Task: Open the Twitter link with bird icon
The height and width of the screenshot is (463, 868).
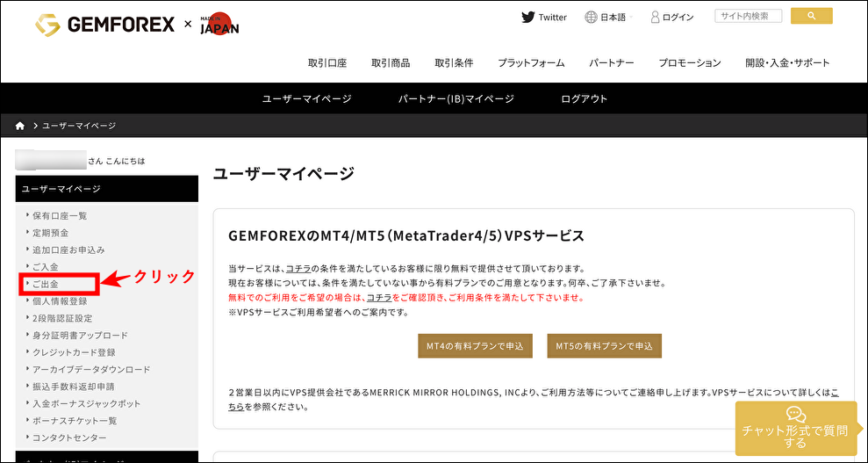Action: pyautogui.click(x=544, y=18)
